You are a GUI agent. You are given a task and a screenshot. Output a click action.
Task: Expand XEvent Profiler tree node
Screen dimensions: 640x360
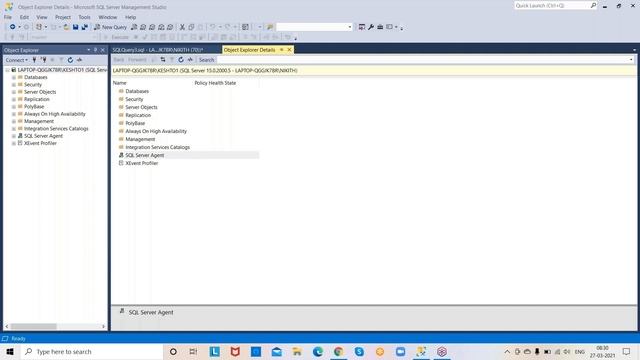pyautogui.click(x=13, y=143)
